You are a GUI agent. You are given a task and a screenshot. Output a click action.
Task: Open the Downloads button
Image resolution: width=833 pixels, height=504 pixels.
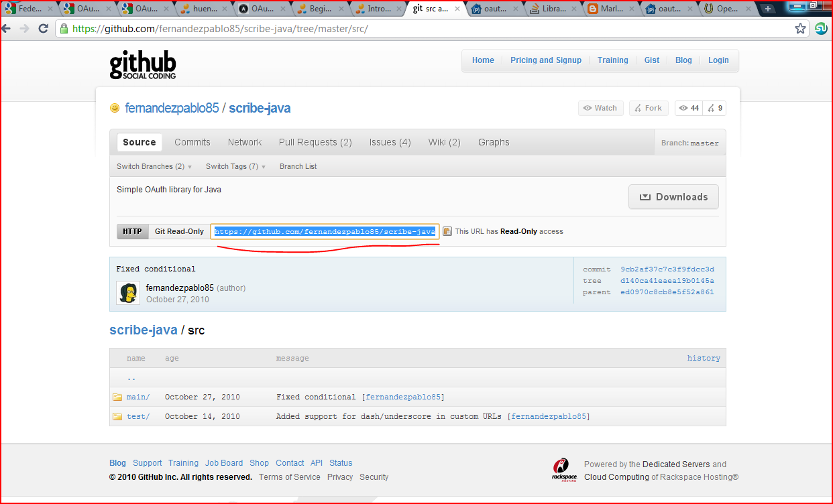(673, 197)
